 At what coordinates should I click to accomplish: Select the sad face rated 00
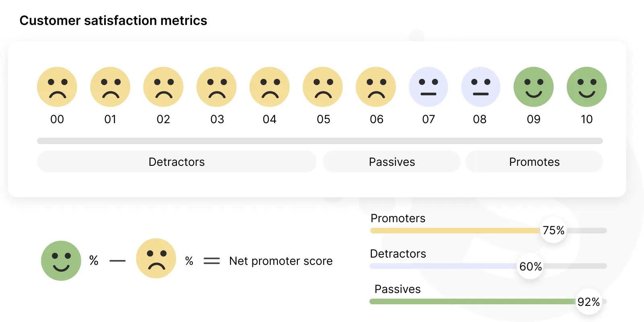pyautogui.click(x=57, y=87)
